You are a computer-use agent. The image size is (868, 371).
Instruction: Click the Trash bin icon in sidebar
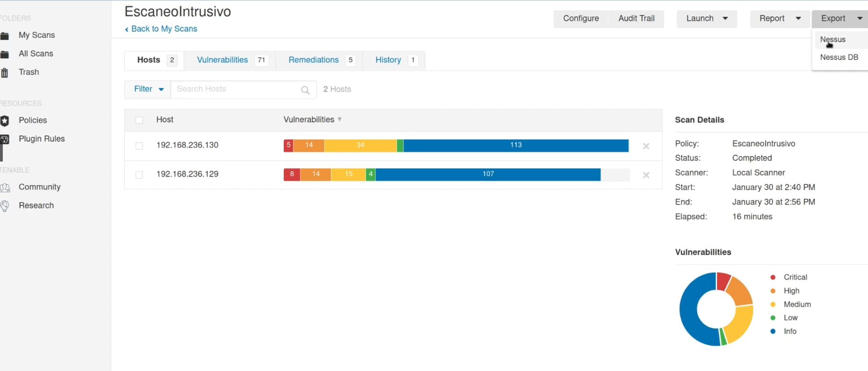[5, 73]
